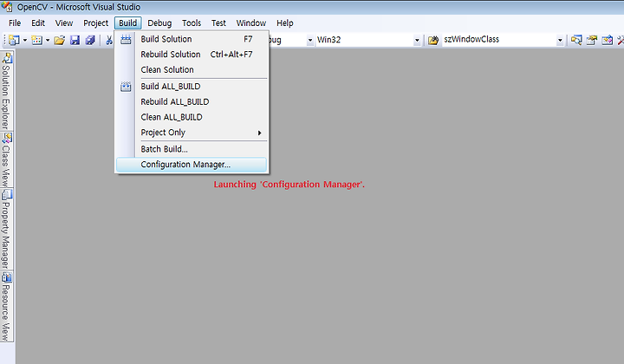
Task: Select Clean Solution menu entry
Action: click(x=192, y=69)
